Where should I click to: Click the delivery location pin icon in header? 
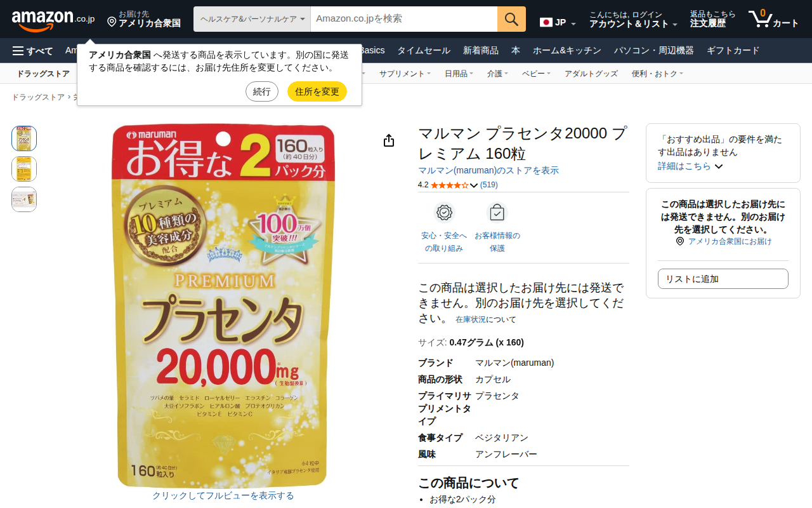click(112, 22)
